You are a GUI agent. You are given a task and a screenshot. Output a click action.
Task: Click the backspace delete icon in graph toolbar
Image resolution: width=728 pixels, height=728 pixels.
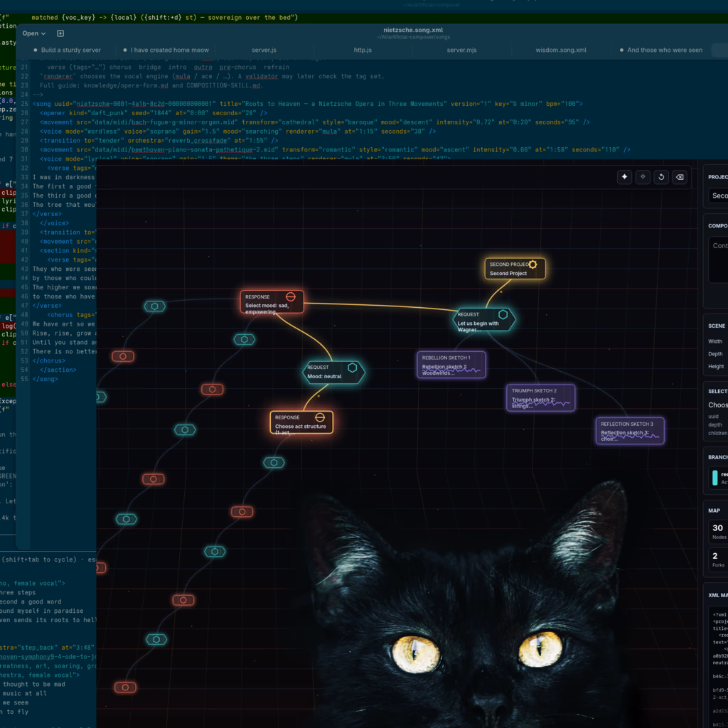[x=680, y=177]
